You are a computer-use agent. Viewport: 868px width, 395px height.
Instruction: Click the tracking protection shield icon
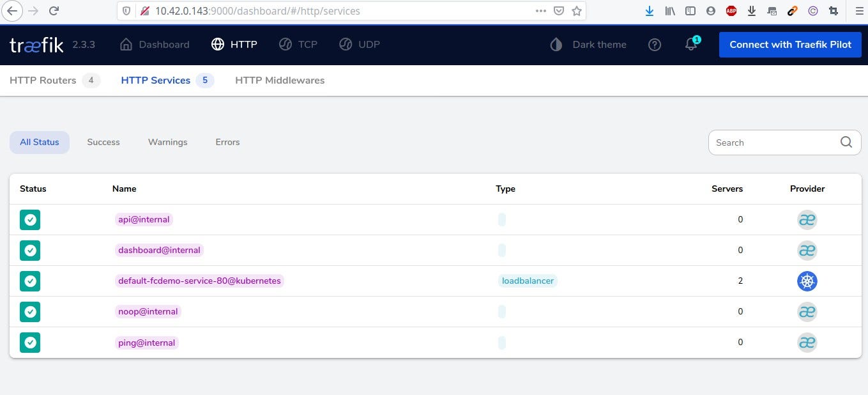(126, 11)
